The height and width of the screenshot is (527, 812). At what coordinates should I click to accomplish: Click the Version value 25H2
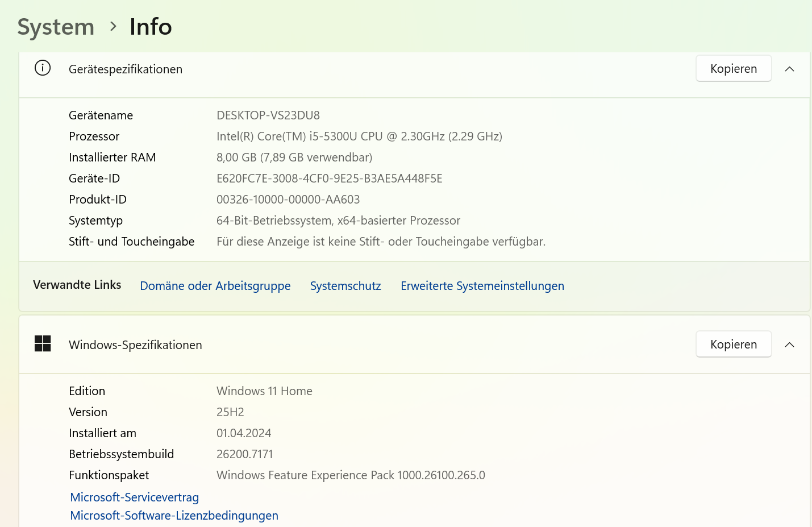pyautogui.click(x=230, y=412)
